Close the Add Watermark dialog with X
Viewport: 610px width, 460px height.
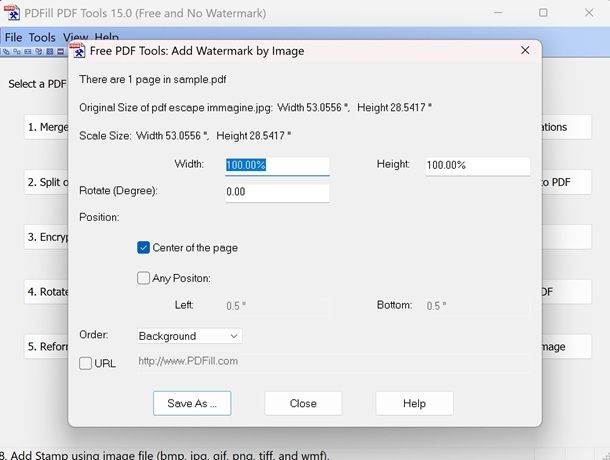(x=525, y=50)
